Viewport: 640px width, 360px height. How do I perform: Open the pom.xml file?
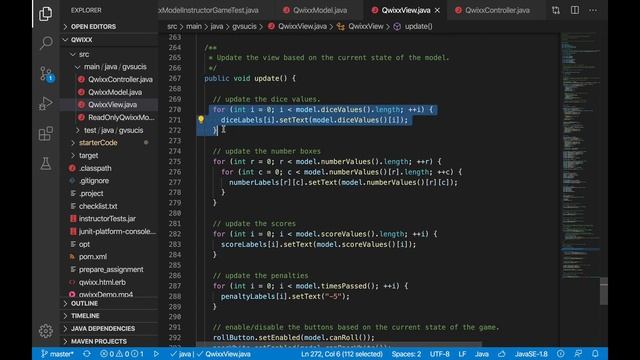click(x=93, y=257)
